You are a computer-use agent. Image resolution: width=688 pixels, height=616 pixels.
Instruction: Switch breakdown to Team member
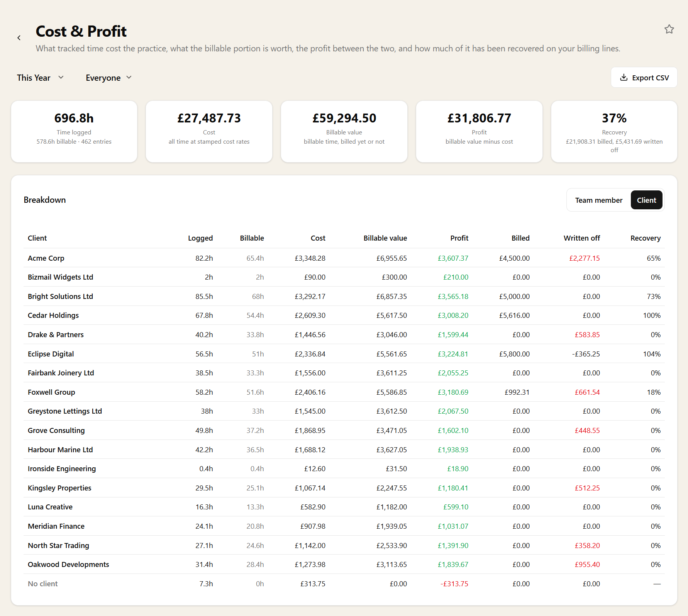click(598, 200)
